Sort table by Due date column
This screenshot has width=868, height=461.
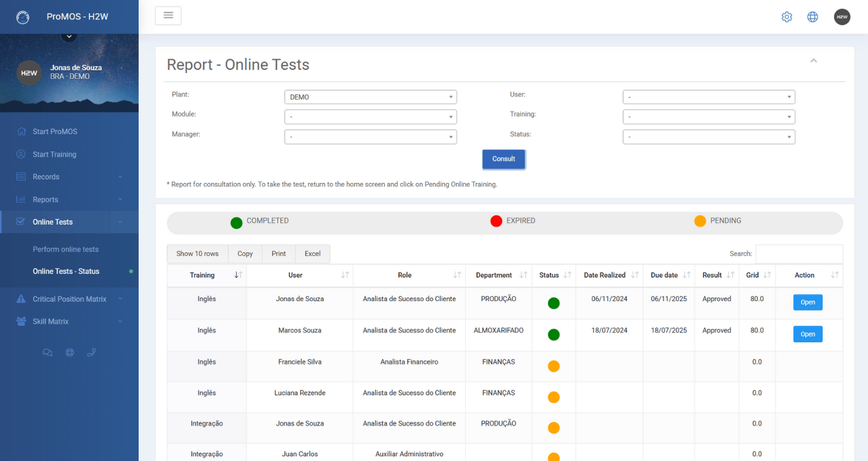coord(668,275)
